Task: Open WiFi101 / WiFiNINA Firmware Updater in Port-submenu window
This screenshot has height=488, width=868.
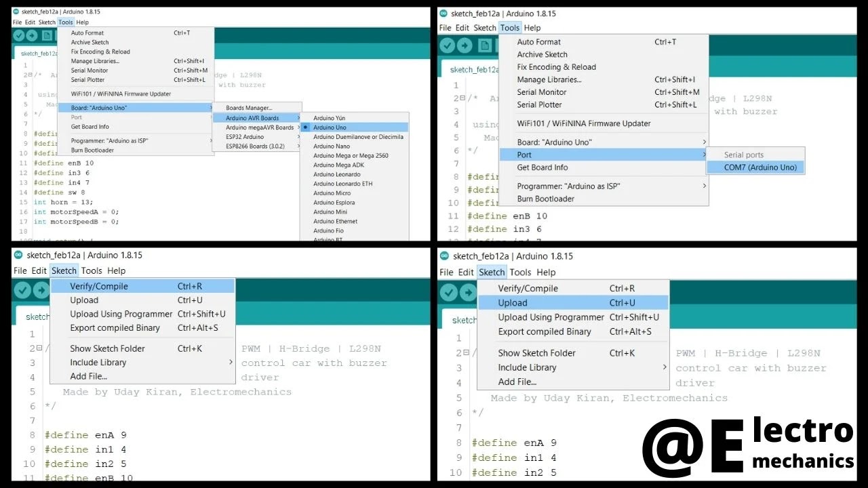Action: [584, 123]
